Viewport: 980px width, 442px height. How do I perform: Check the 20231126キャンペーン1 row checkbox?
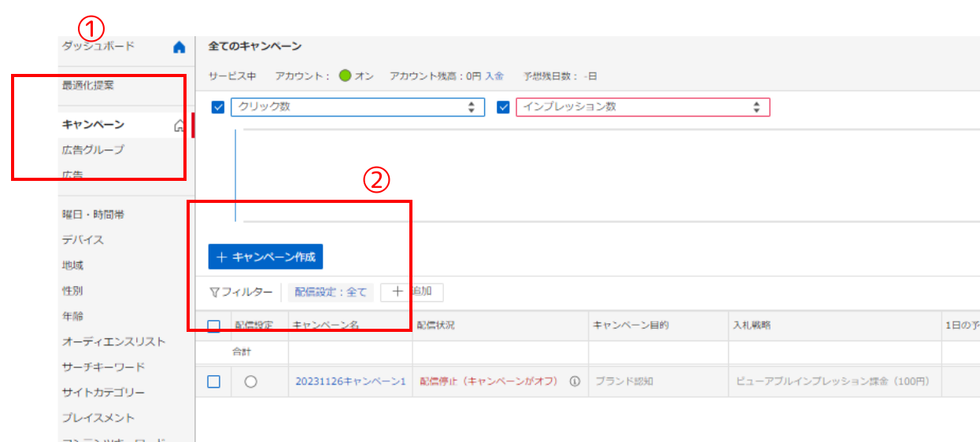tap(213, 381)
